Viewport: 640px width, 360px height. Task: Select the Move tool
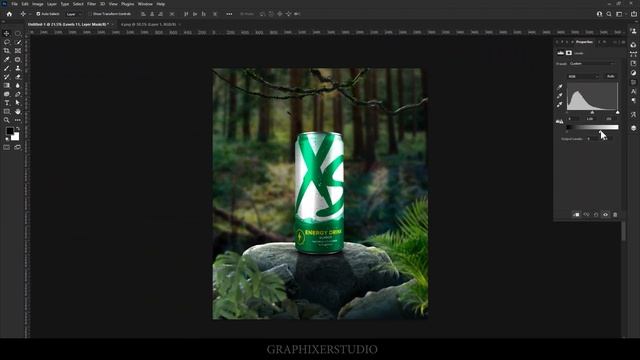tap(7, 33)
